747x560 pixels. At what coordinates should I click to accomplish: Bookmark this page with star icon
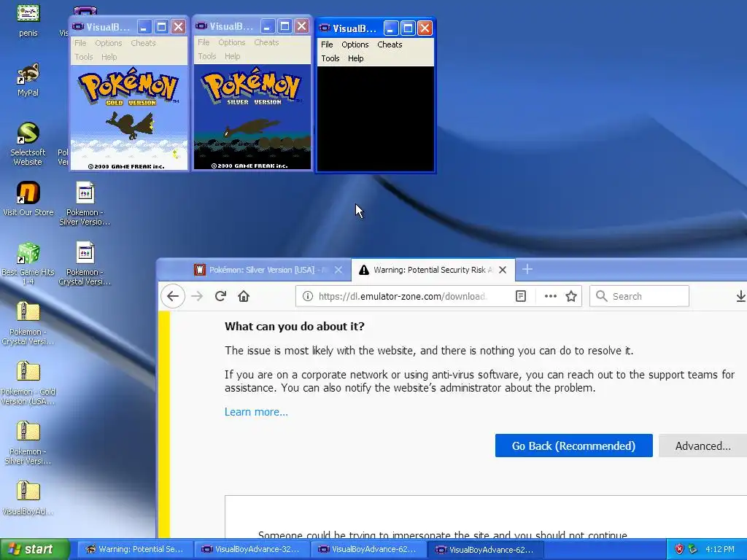coord(570,296)
